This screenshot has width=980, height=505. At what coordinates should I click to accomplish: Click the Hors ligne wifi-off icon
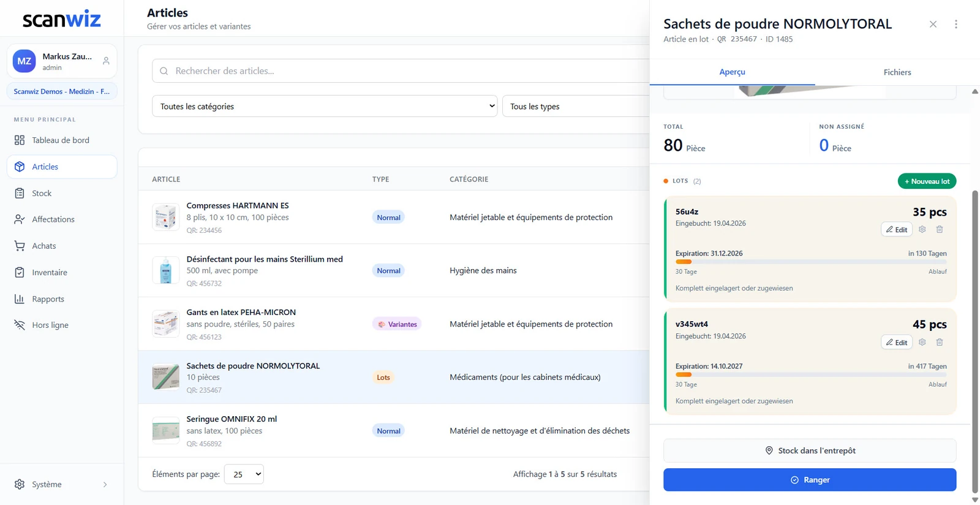coord(20,325)
